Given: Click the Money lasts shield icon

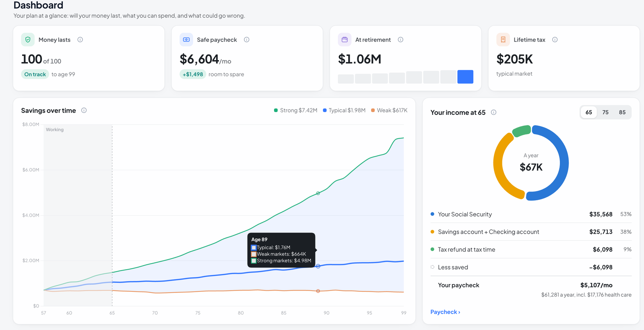Looking at the screenshot, I should (x=28, y=39).
